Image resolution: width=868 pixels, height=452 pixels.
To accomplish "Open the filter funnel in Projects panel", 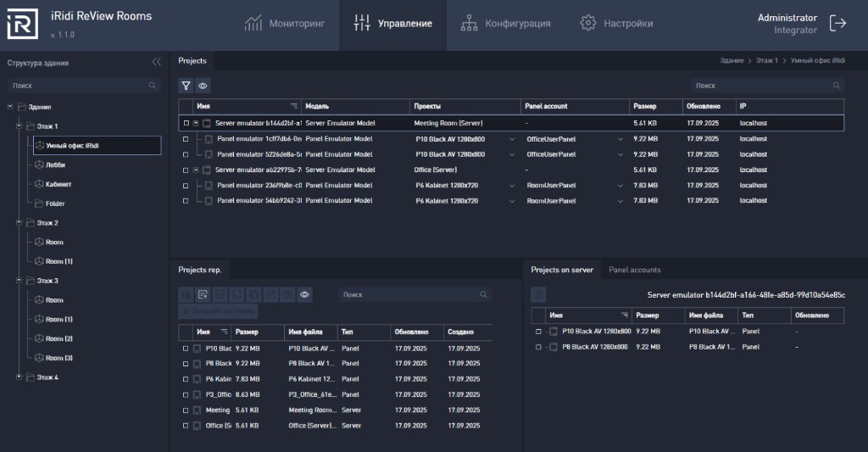I will click(x=186, y=86).
